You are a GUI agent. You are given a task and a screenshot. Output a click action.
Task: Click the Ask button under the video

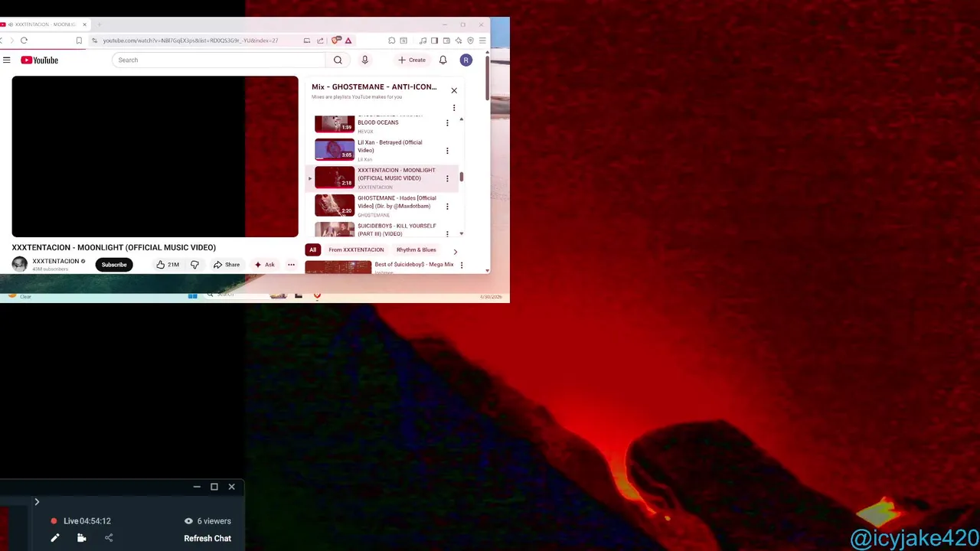264,265
